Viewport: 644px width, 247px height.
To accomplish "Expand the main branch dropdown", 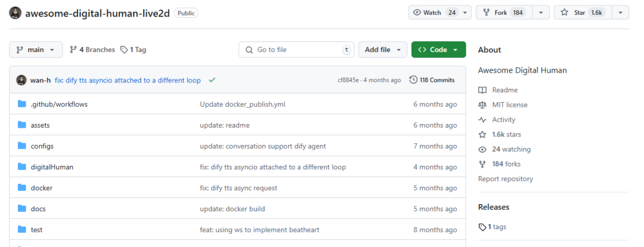I will pos(36,50).
